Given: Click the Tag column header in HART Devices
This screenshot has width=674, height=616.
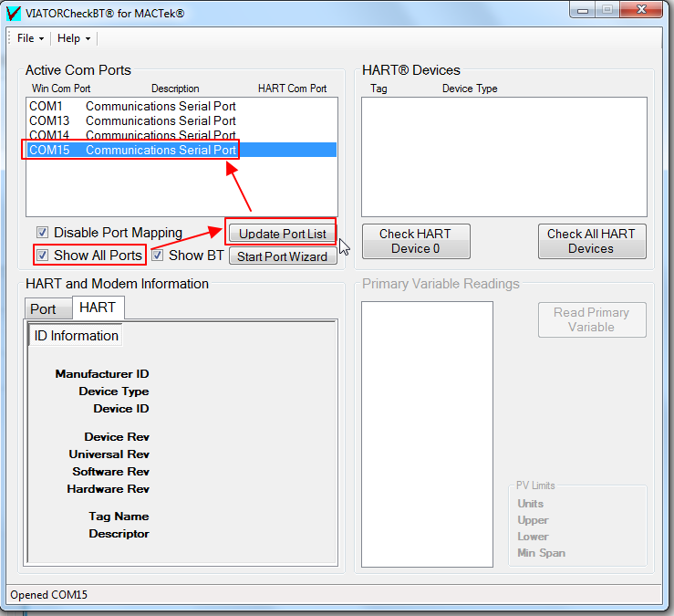Looking at the screenshot, I should click(x=378, y=89).
